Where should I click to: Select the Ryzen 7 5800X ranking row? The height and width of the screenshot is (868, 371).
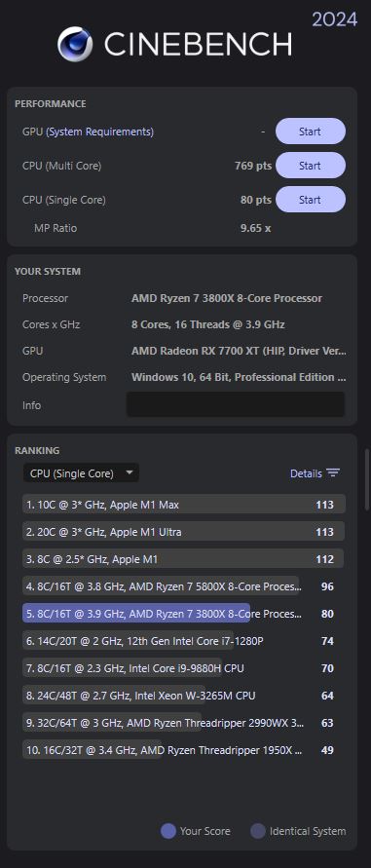pyautogui.click(x=184, y=585)
